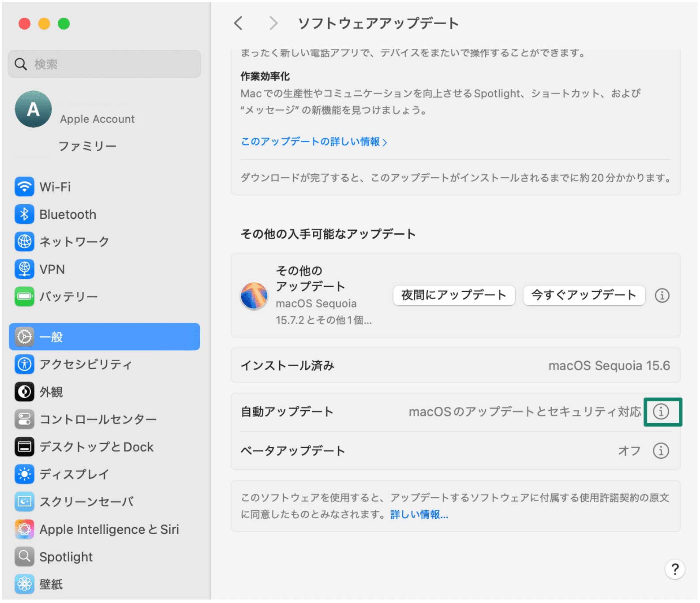This screenshot has width=700, height=603.
Task: Click インストール済み row label
Action: click(288, 366)
